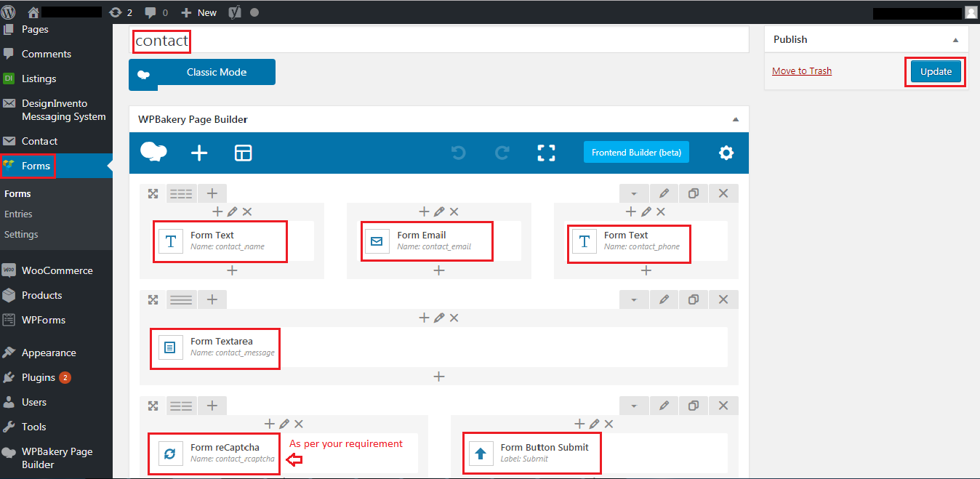Viewport: 980px width, 479px height.
Task: Select the Form Textarea contact_message element
Action: point(439,347)
